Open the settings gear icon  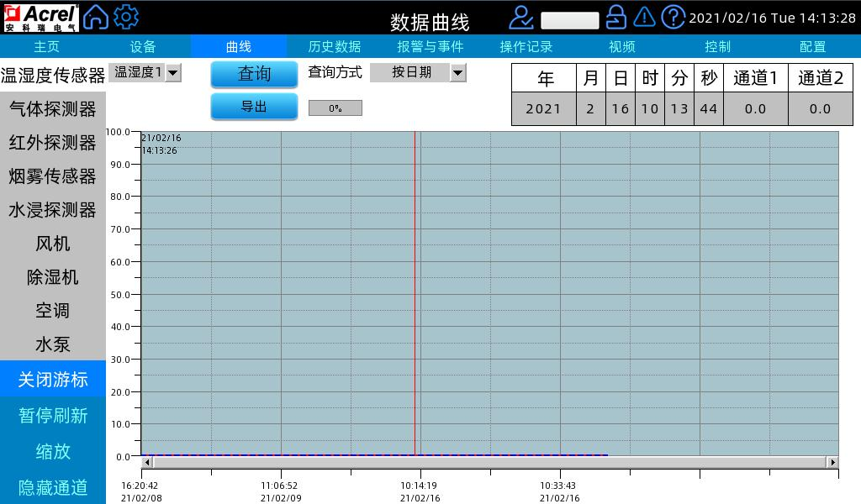126,17
